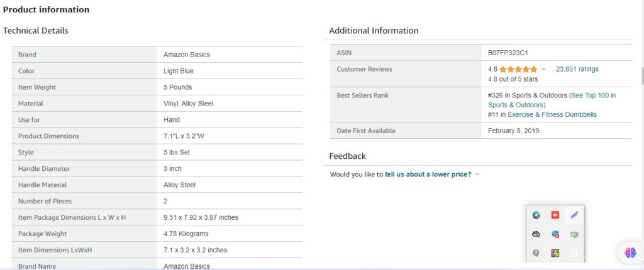Click the orange 4.8 star rating
The height and width of the screenshot is (270, 644).
click(518, 69)
